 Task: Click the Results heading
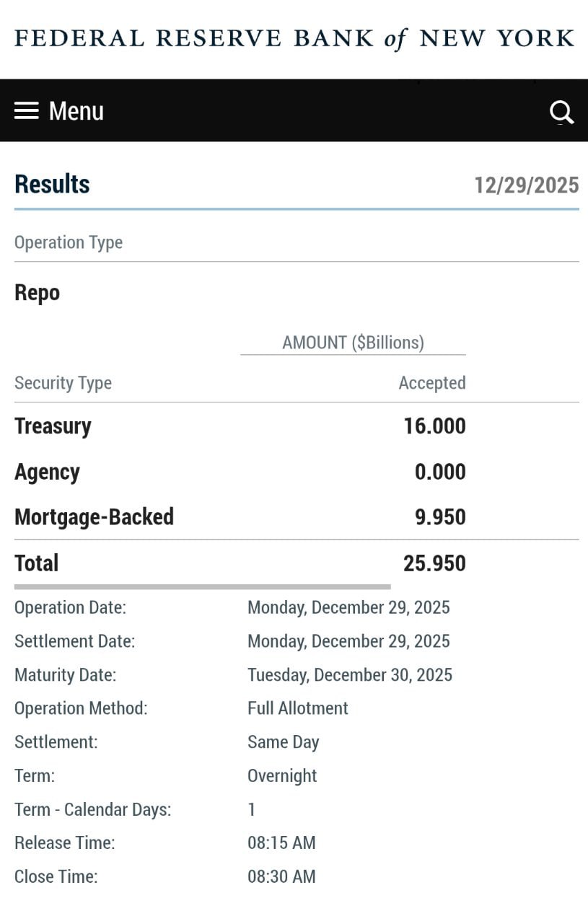(52, 184)
